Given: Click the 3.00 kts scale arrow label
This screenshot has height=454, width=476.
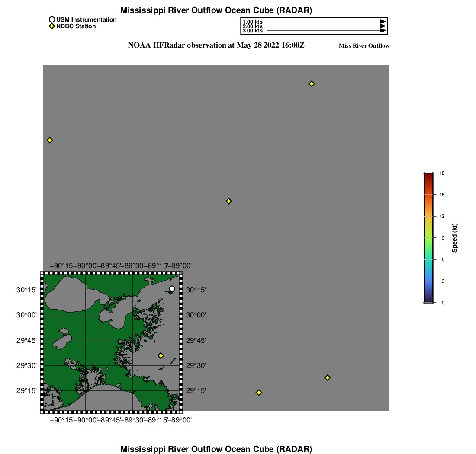Looking at the screenshot, I should pyautogui.click(x=252, y=31).
